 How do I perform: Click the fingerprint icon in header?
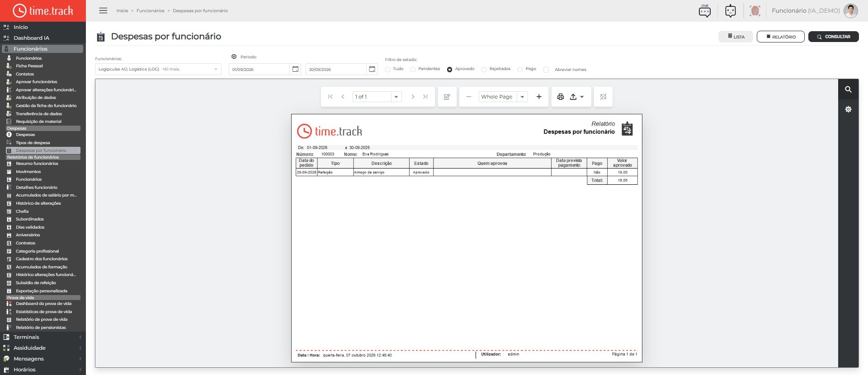[755, 11]
